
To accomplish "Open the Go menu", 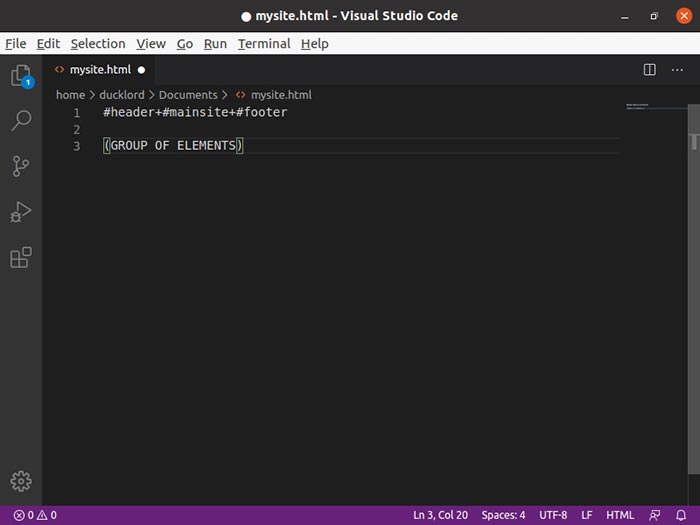I will 185,44.
